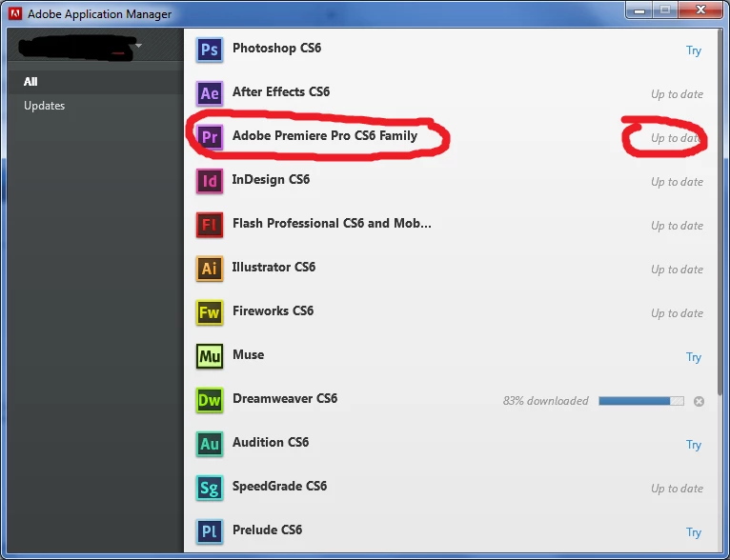The height and width of the screenshot is (560, 730).
Task: Cancel the Dreamweaver CS6 download
Action: [699, 401]
